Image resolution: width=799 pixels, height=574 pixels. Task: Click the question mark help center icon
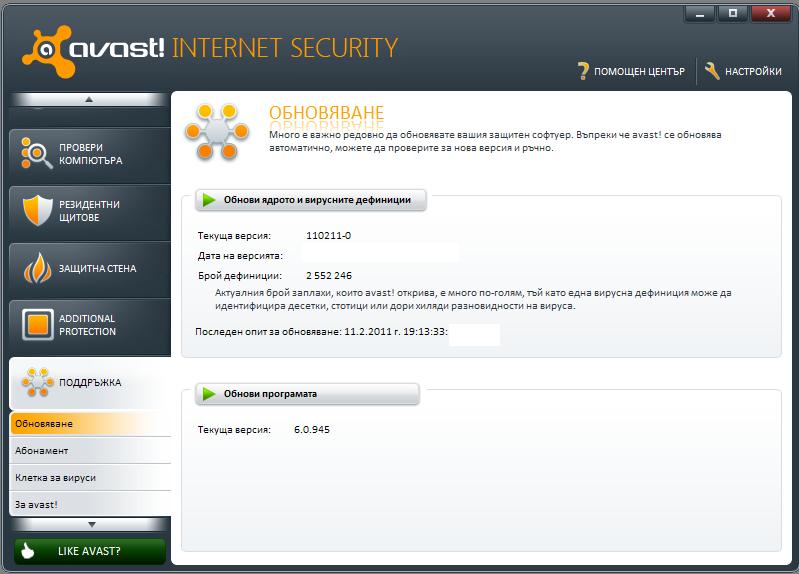tap(583, 71)
